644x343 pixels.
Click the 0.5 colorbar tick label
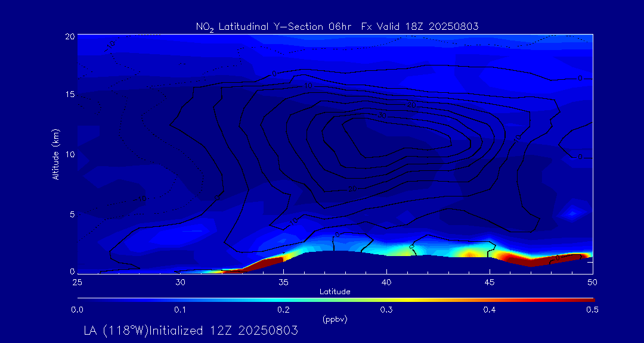593,310
